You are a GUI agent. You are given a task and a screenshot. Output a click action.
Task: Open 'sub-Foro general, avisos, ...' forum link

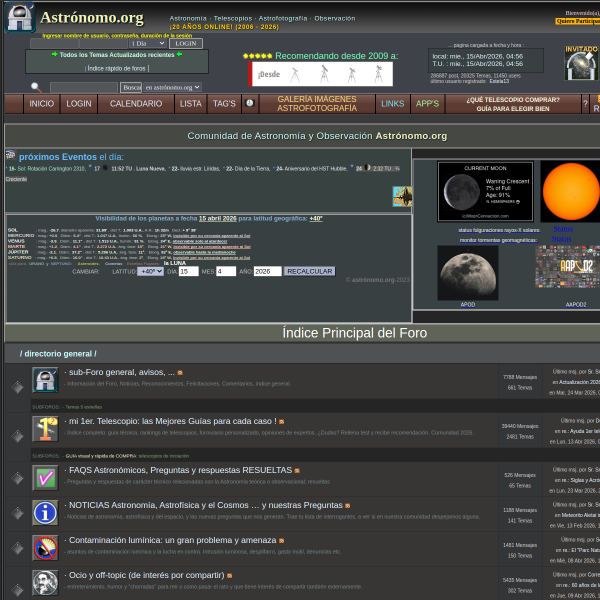coord(122,372)
